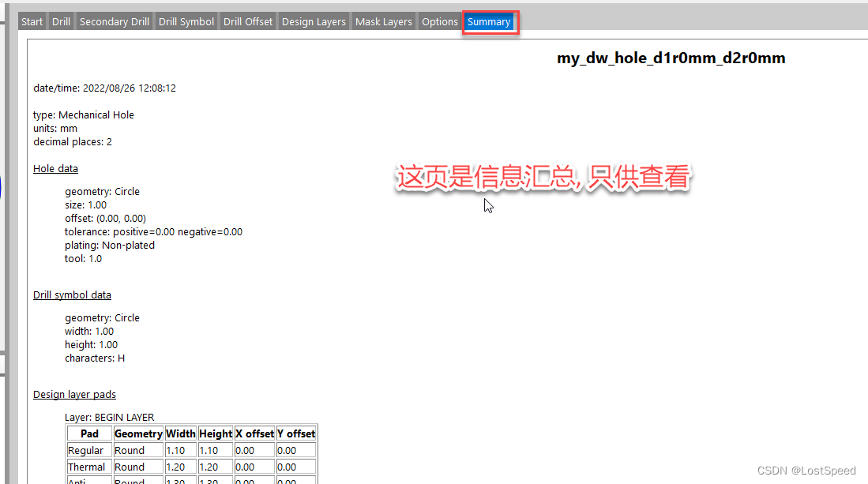Open the Drill tab

point(61,21)
